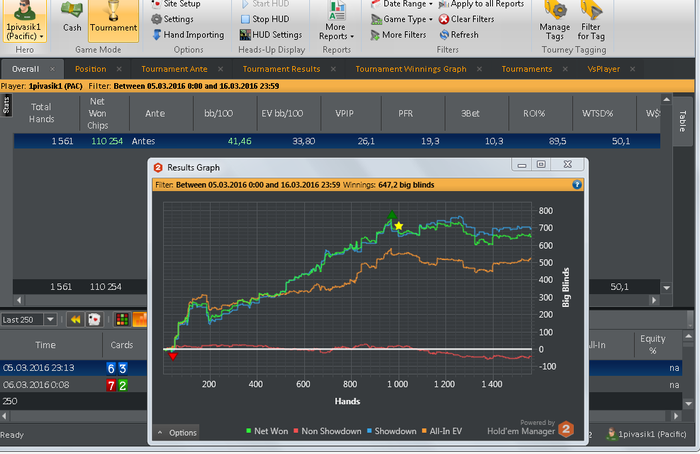Close the Tournament Ante tab
700x454 pixels.
pyautogui.click(x=221, y=69)
